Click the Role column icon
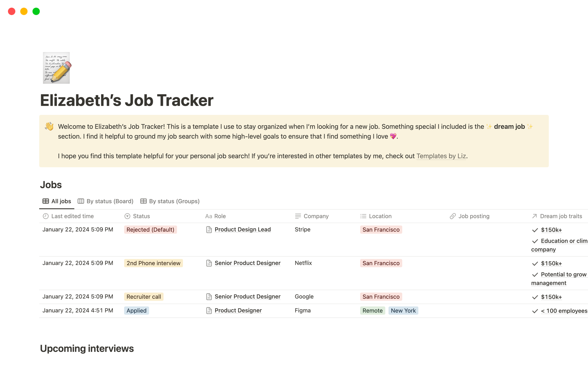Viewport: 588px width, 368px height. 208,216
